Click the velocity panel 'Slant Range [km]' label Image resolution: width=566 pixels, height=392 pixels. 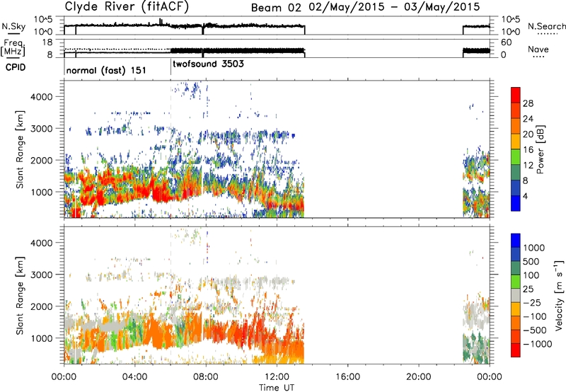click(21, 295)
